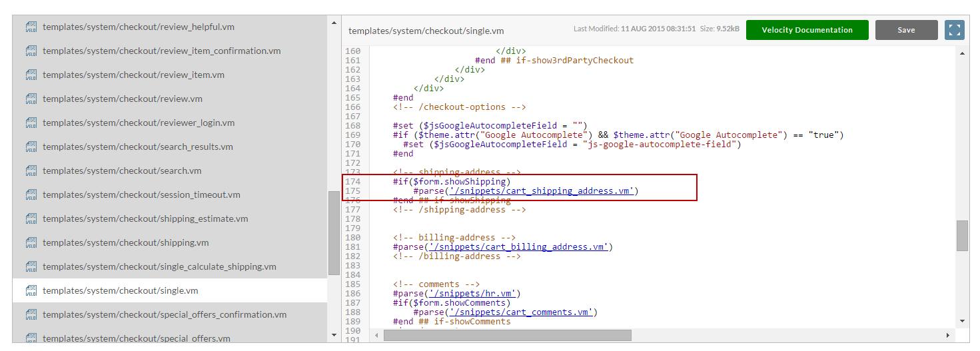The image size is (980, 351).
Task: Click editor horizontal scroll right arrow
Action: click(x=948, y=334)
